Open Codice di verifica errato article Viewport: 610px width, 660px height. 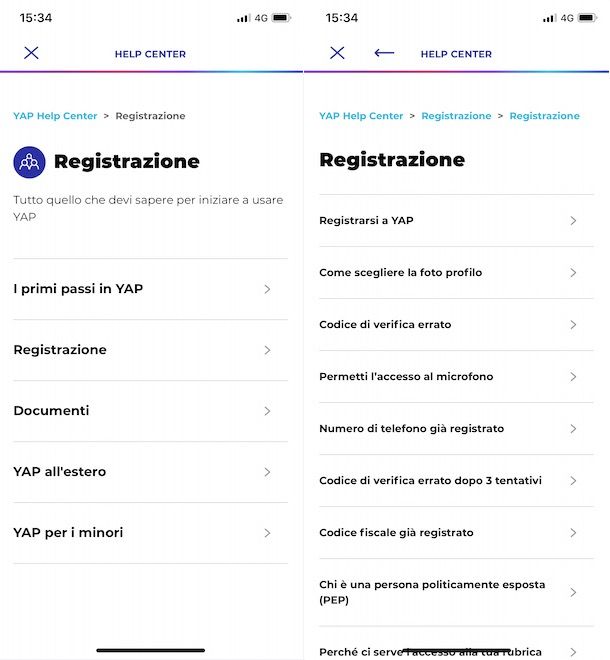tap(456, 325)
